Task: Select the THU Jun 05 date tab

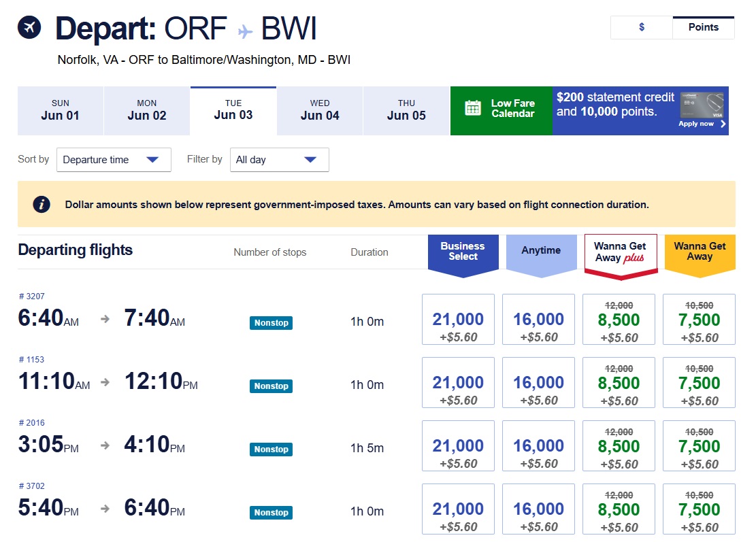Action: point(406,111)
